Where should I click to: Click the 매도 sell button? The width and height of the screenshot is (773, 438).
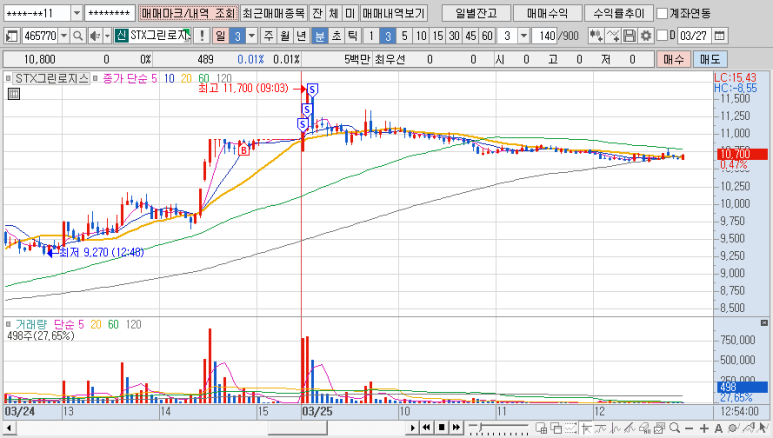[x=710, y=60]
